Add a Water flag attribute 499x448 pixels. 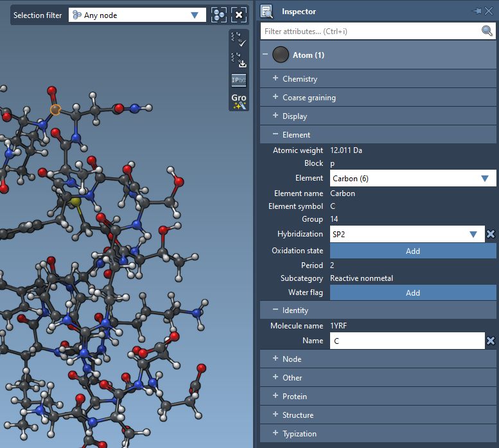point(413,292)
